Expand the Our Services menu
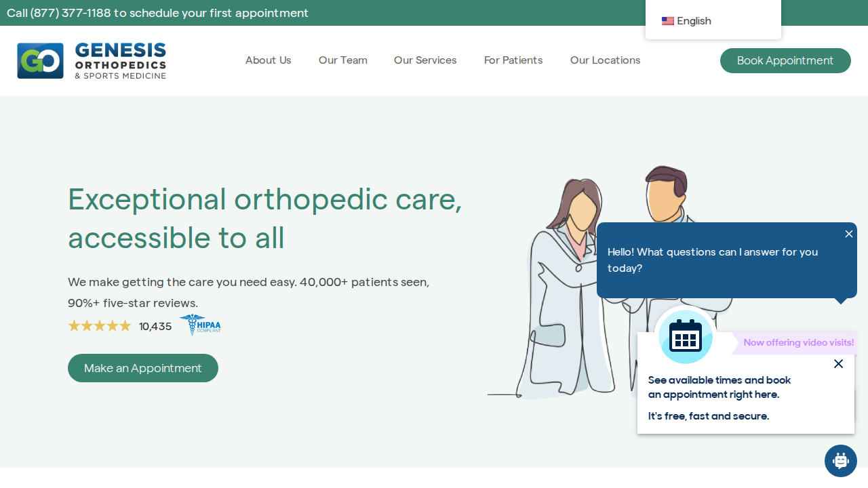868x488 pixels. click(425, 60)
